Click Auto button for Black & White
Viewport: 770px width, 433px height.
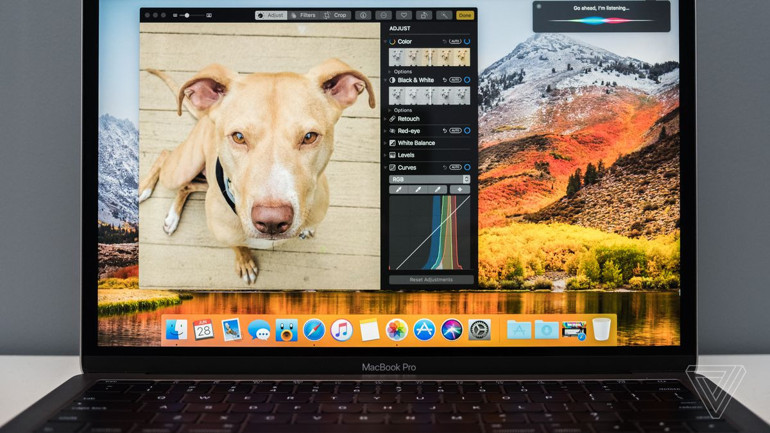pyautogui.click(x=455, y=80)
